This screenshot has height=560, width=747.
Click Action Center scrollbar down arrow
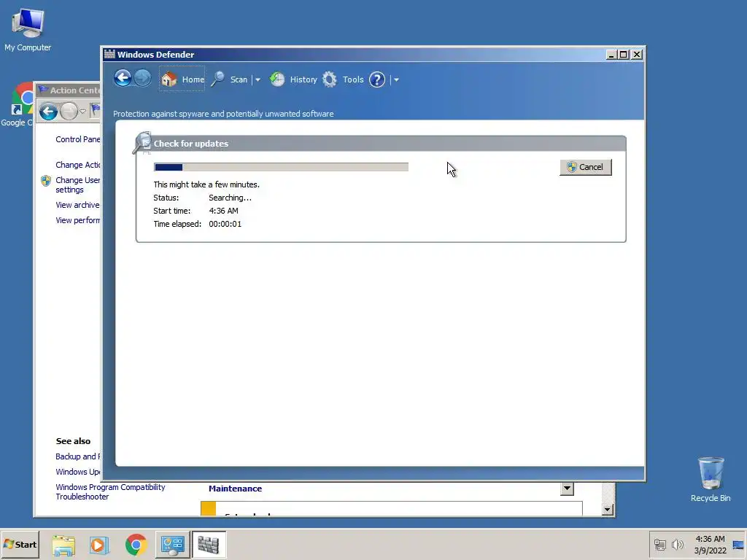pos(607,510)
